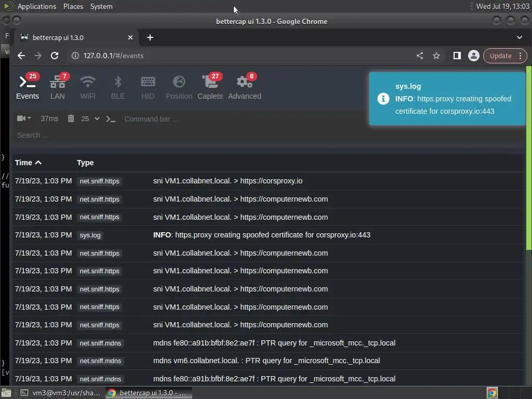This screenshot has width=532, height=399.
Task: Click the Caplets badge showing 27
Action: click(215, 76)
